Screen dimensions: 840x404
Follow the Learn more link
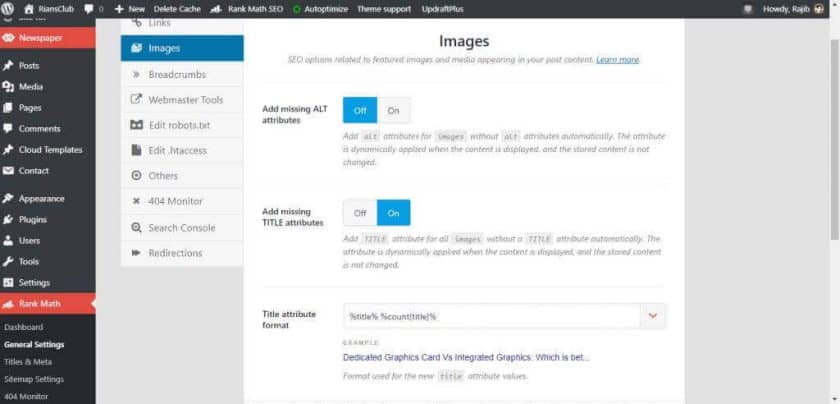pos(617,59)
